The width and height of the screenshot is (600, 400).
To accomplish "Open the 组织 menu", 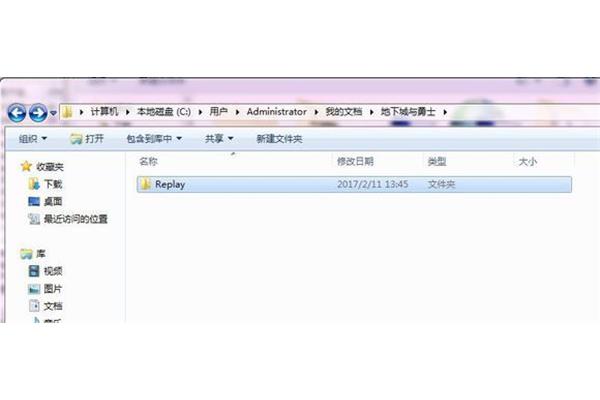I will (33, 139).
